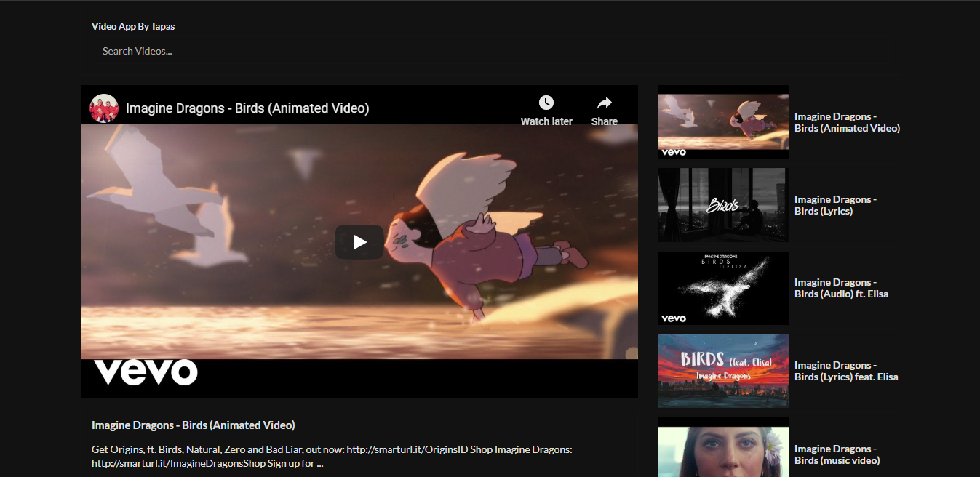This screenshot has height=477, width=980.
Task: Click the sidebar title Birds (Audio) ft. Elisa
Action: 841,288
